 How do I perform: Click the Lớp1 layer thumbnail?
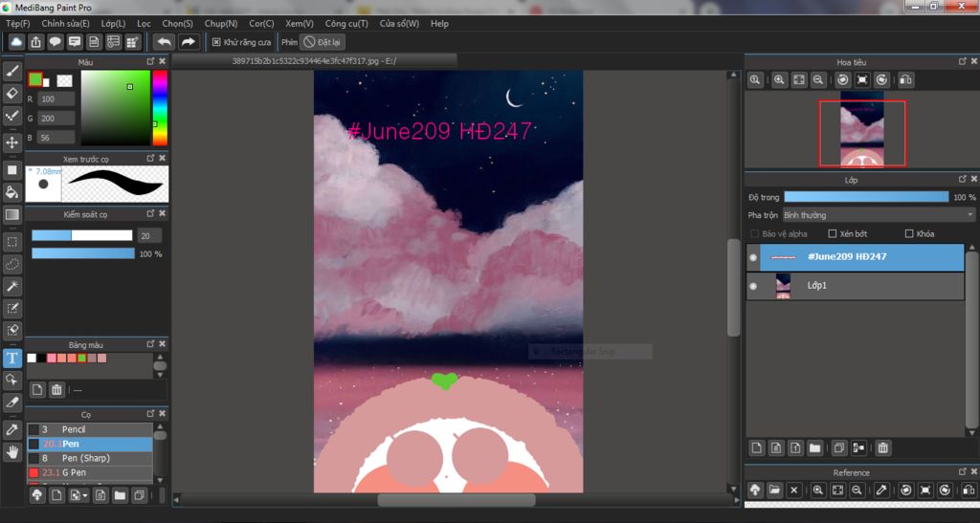tap(783, 286)
